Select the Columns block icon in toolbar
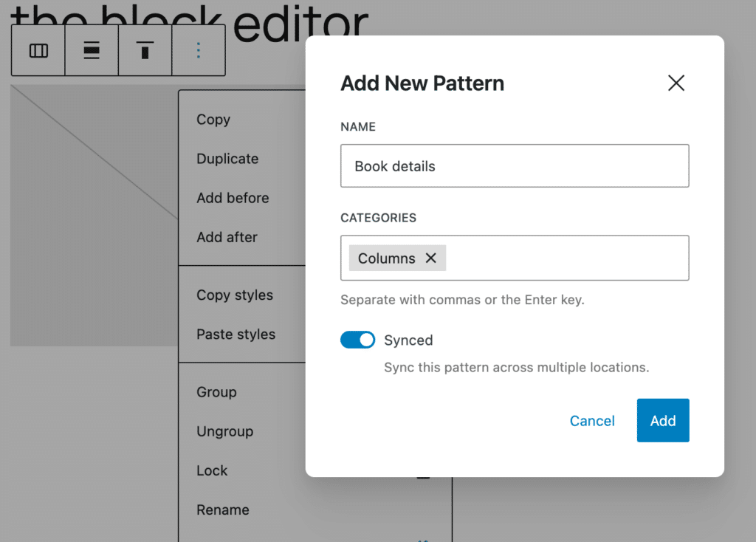Viewport: 756px width, 542px height. [x=38, y=50]
